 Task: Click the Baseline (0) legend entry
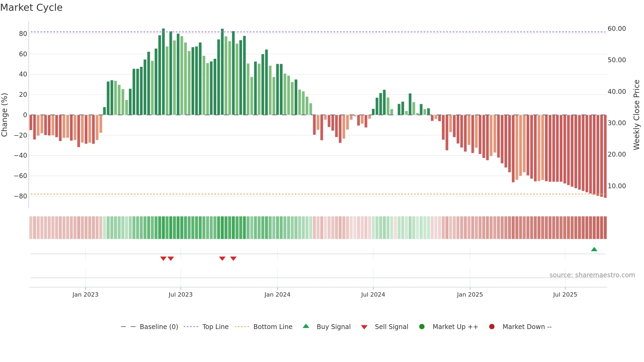pos(149,327)
